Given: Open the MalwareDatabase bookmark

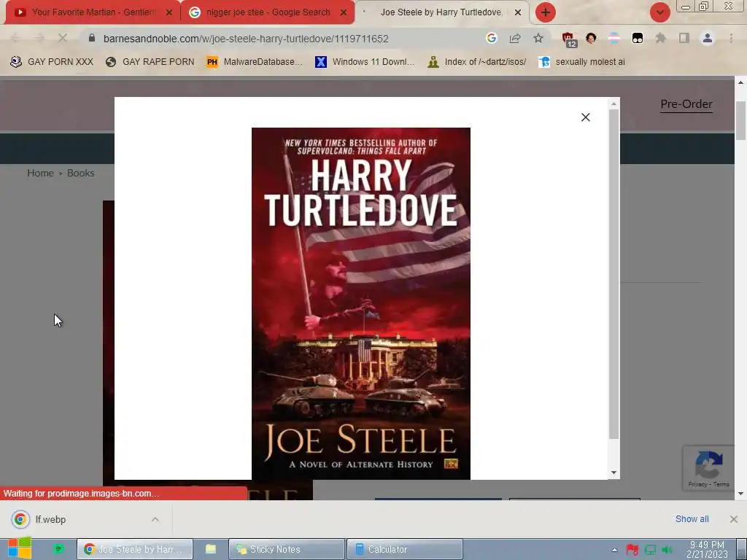Looking at the screenshot, I should [255, 62].
